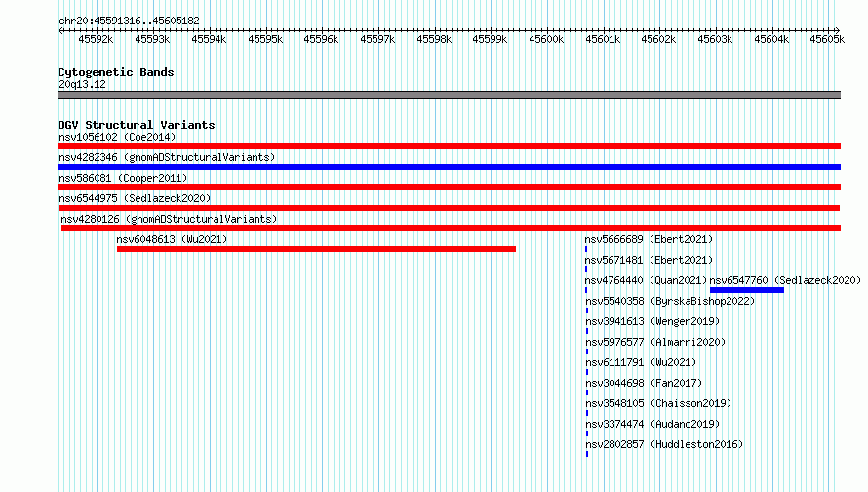Click the 45604k ruler tick label

[771, 40]
